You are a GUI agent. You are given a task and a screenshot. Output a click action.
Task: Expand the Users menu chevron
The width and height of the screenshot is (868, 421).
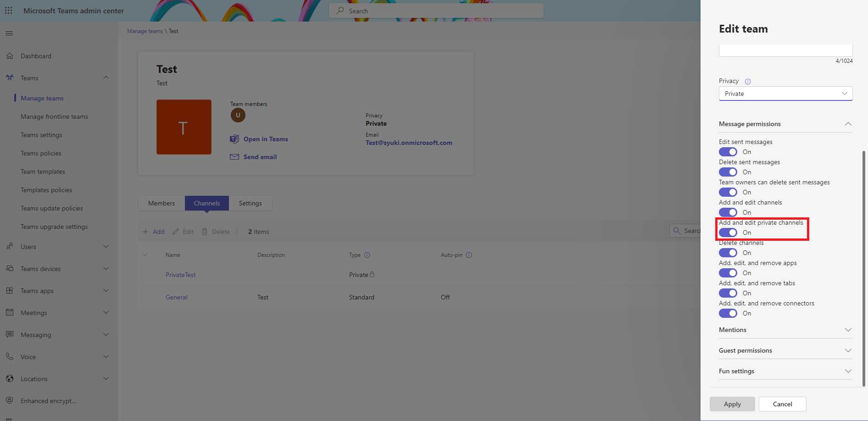(106, 246)
